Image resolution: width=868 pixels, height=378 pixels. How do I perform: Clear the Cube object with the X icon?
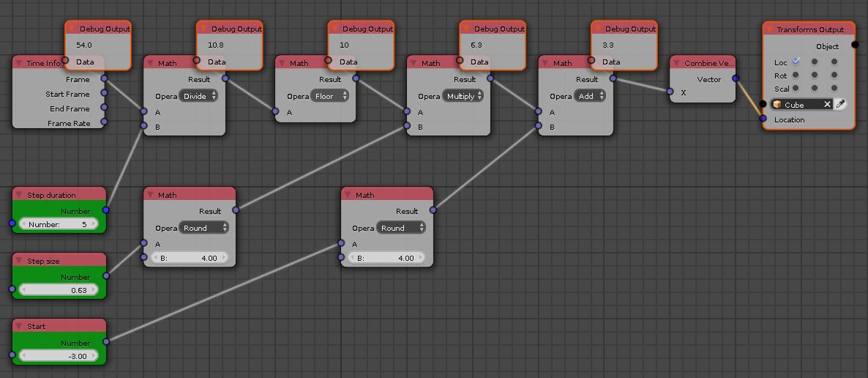827,104
